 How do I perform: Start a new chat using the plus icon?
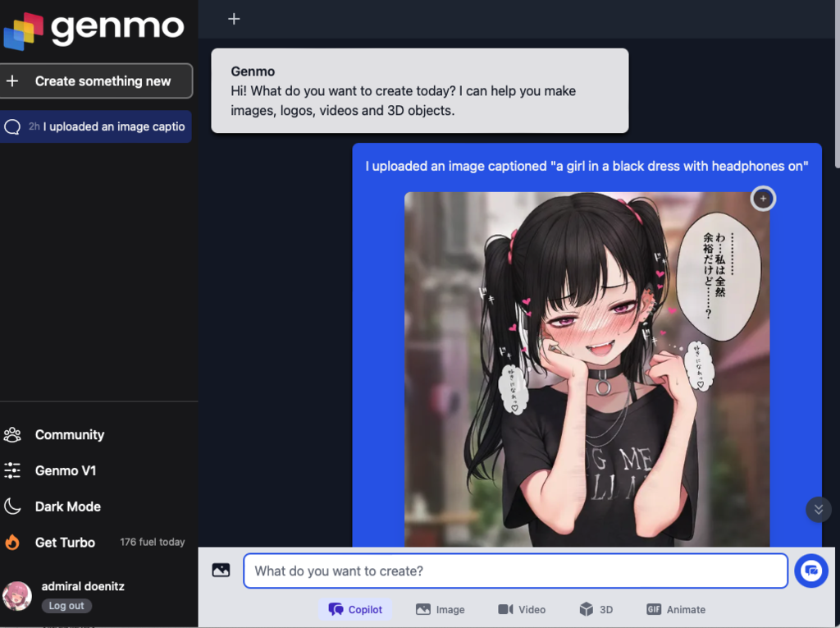[233, 18]
